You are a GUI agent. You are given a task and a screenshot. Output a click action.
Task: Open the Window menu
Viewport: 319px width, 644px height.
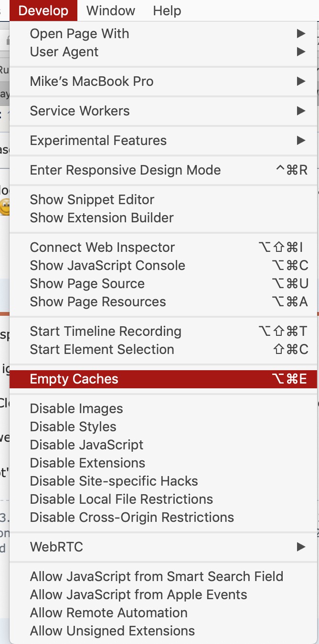[x=111, y=10]
